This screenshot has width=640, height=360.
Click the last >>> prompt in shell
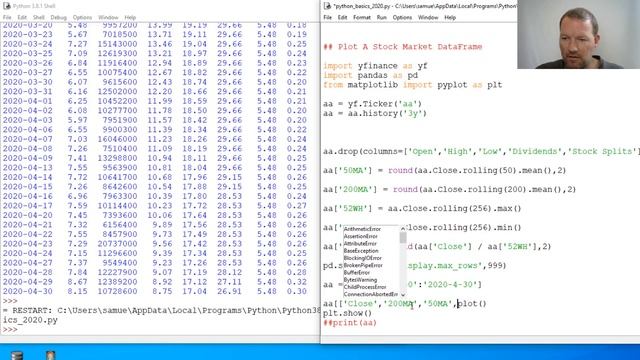pos(10,329)
